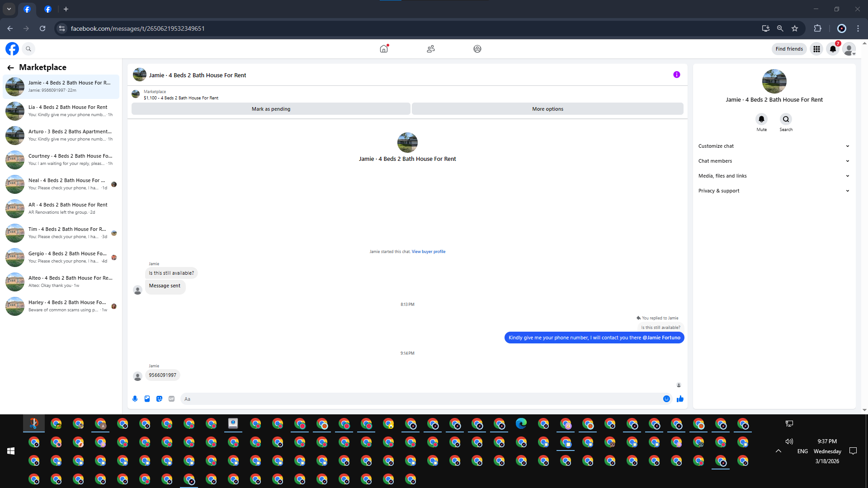Expand Customize chat section
This screenshot has height=488, width=868.
coord(774,146)
